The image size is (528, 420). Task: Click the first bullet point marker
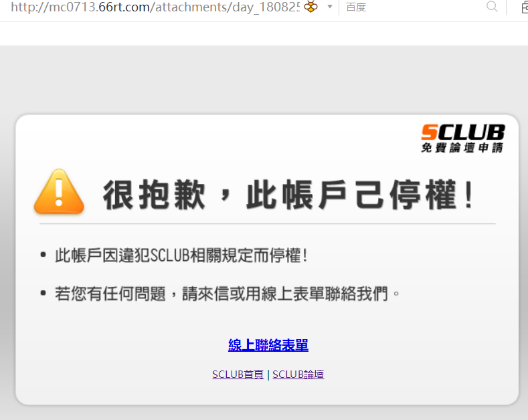click(43, 255)
